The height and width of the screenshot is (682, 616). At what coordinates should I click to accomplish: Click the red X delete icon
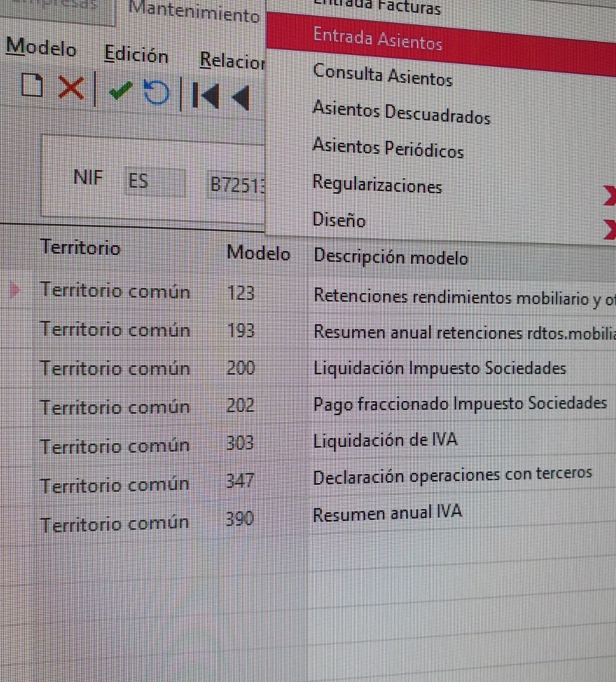(71, 87)
